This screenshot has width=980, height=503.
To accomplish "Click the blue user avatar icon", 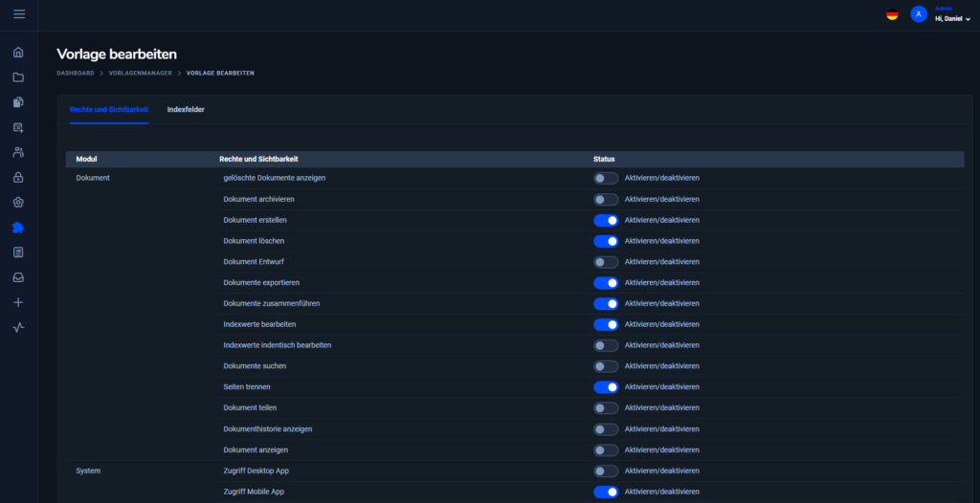I will [x=919, y=14].
